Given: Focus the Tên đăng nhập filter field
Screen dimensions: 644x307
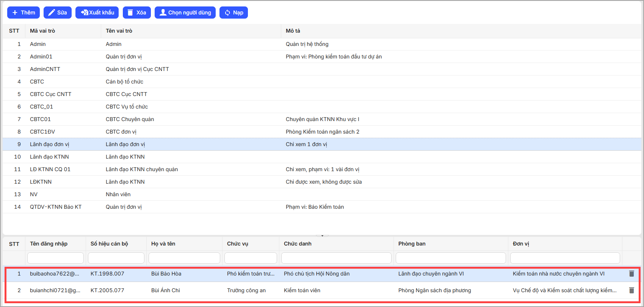Looking at the screenshot, I should coord(55,258).
